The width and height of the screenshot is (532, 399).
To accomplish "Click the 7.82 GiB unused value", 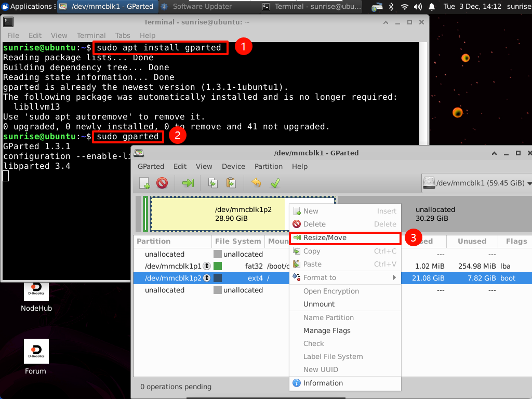I will 482,278.
